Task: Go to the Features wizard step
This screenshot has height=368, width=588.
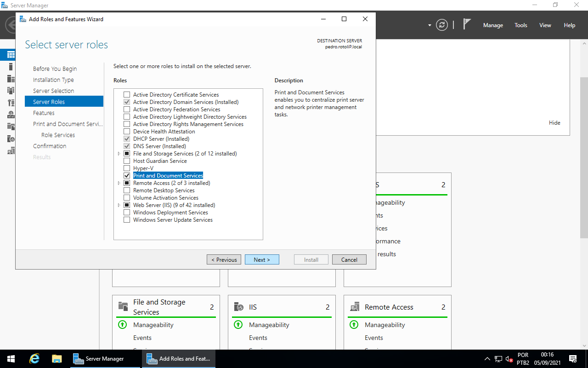Action: pyautogui.click(x=44, y=113)
